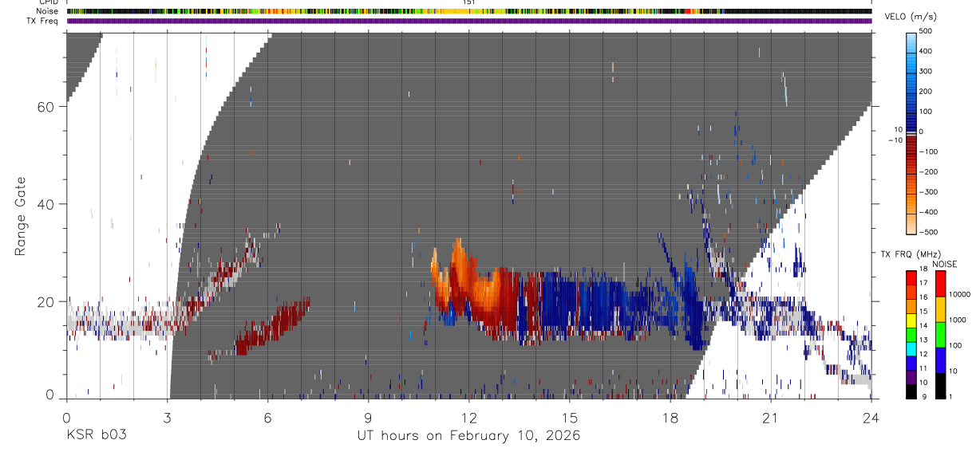This screenshot has height=452, width=980.
Task: Click the 12 tick on the UT hours axis
Action: 468,418
